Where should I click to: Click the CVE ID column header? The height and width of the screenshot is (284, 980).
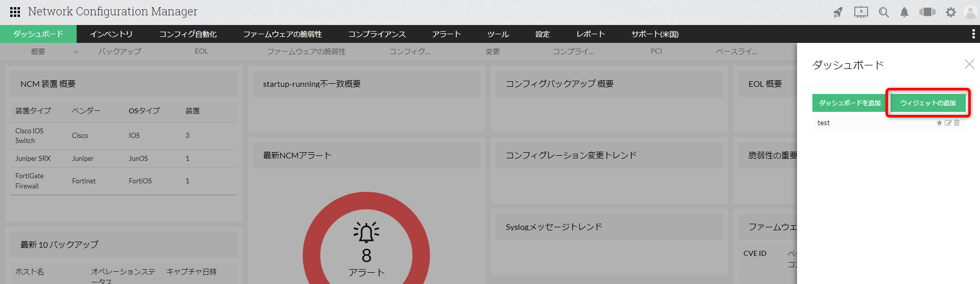coord(755,253)
